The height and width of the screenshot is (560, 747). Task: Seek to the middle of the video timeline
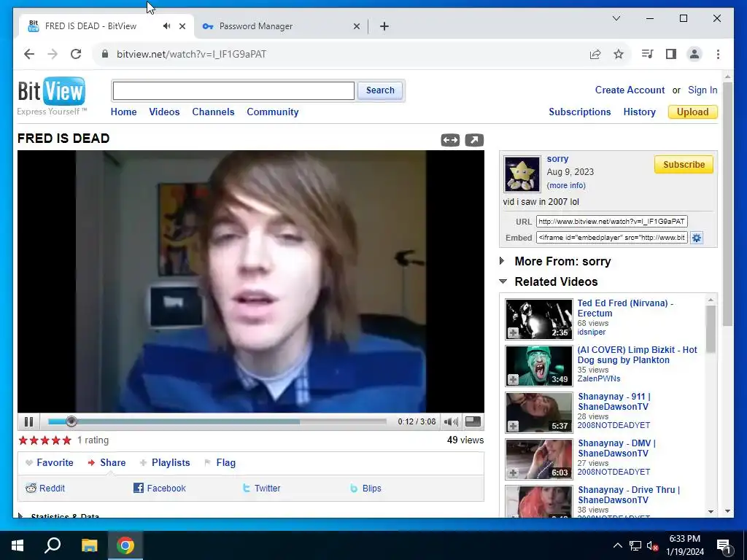point(217,421)
